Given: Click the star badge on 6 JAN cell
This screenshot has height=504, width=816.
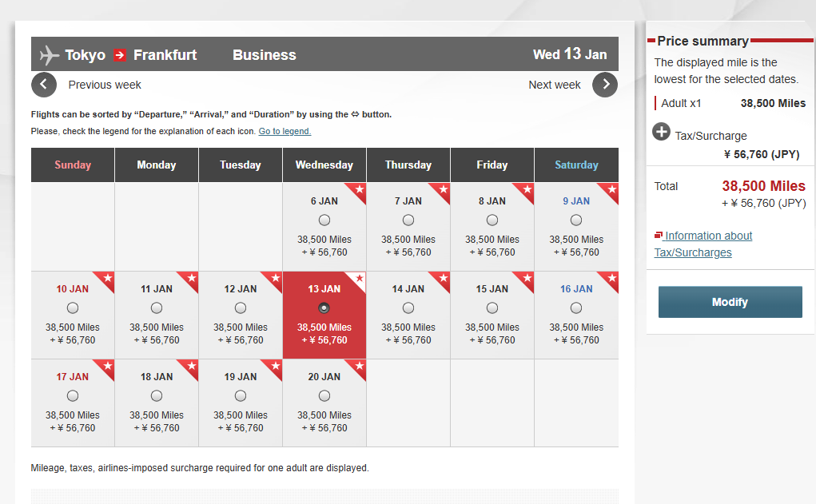Looking at the screenshot, I should 357,192.
